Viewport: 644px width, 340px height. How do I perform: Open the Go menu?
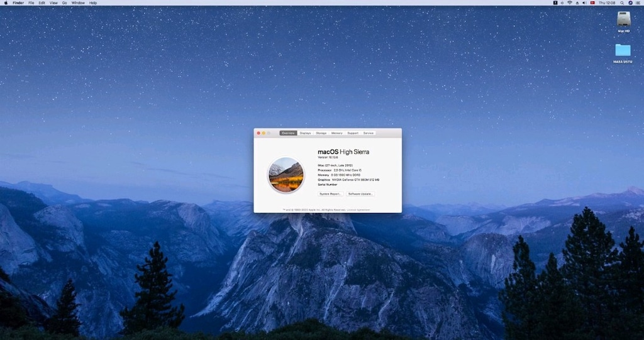coord(65,3)
